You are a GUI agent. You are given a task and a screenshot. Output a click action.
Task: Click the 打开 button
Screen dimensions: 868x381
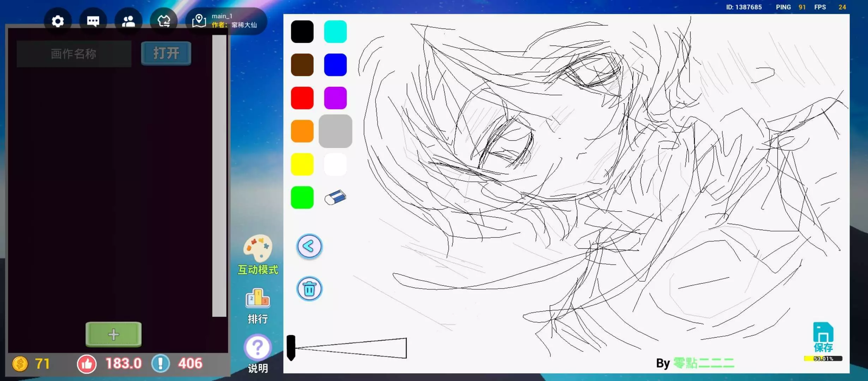click(166, 53)
